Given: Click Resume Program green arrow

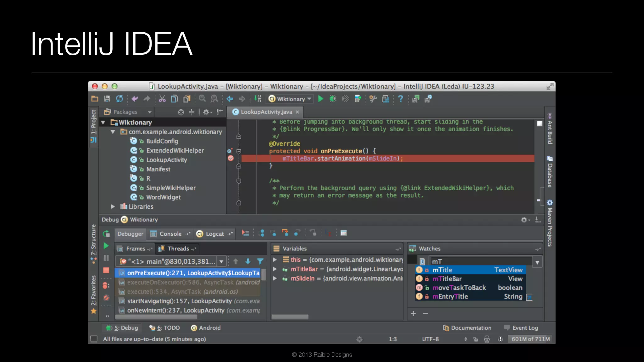Looking at the screenshot, I should pyautogui.click(x=106, y=246).
